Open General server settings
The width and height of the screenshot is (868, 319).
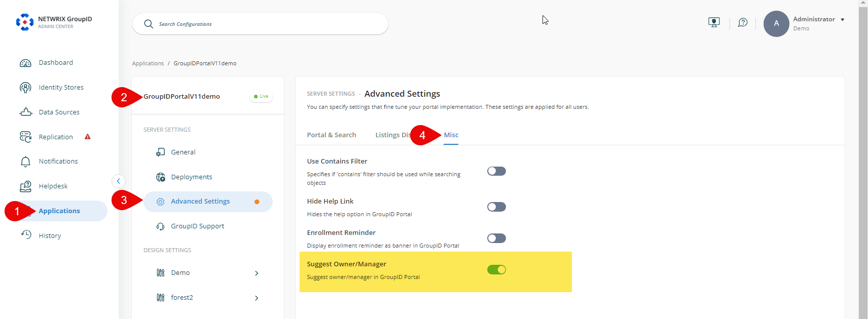[183, 152]
